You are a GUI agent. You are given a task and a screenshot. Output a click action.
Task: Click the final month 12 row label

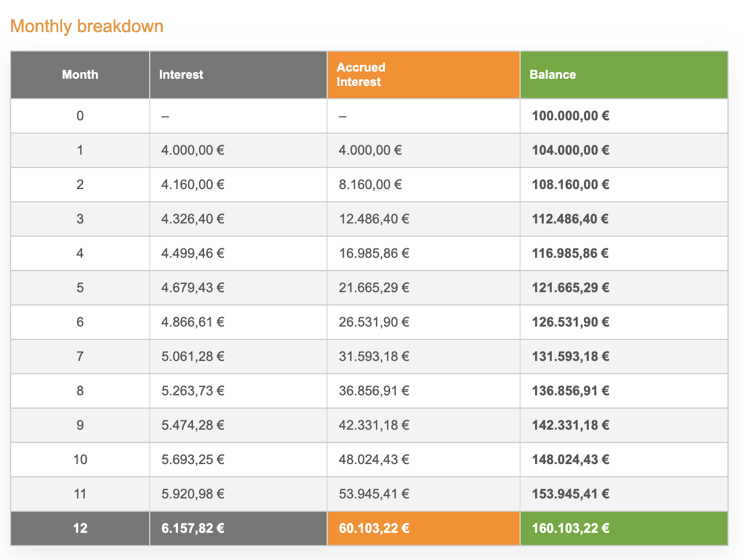point(80,528)
